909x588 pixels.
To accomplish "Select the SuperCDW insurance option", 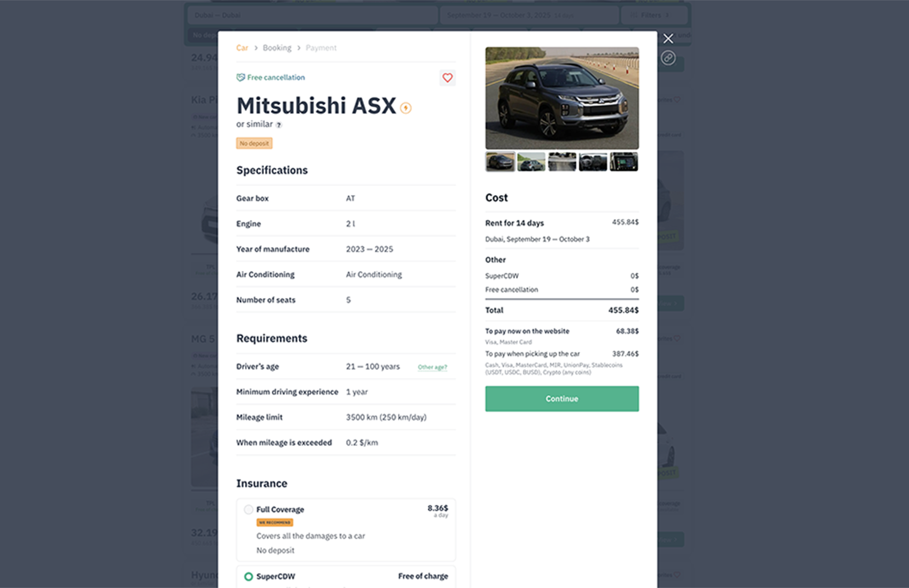I will [249, 576].
